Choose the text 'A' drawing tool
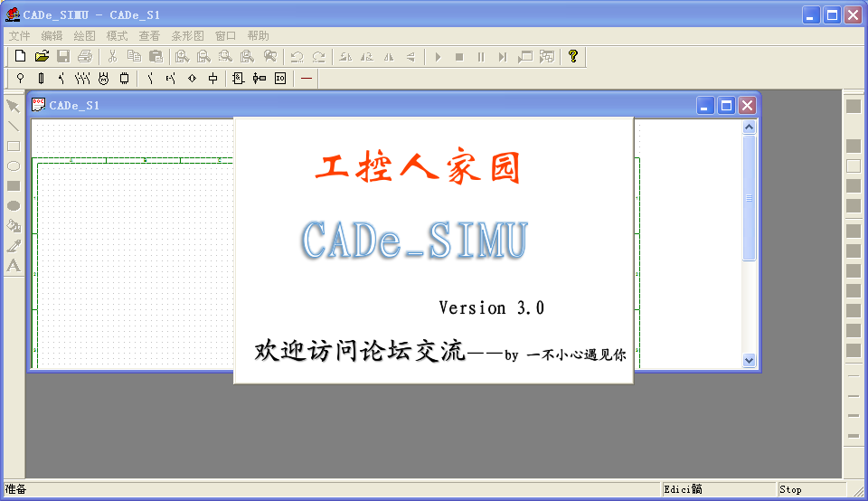Viewport: 868px width, 501px height. [14, 266]
